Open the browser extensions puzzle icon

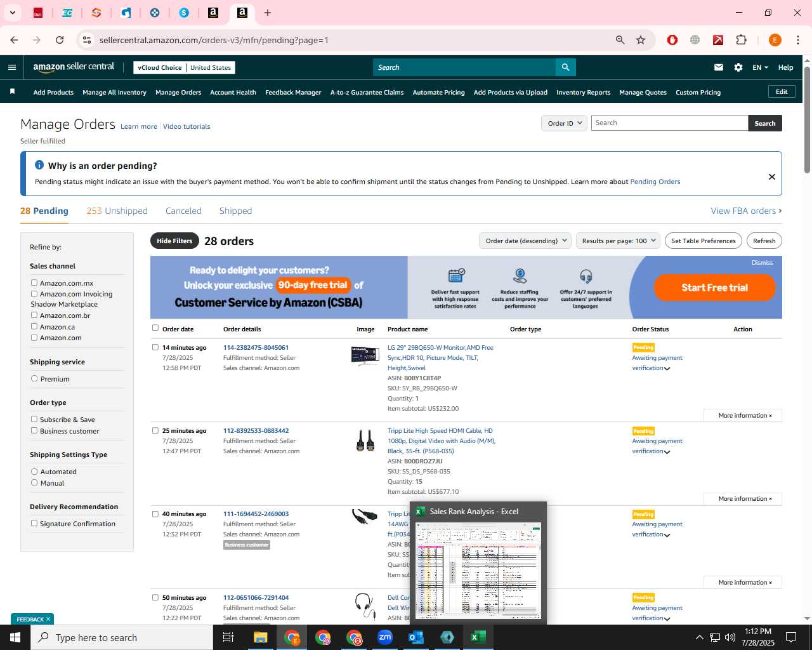coord(741,40)
